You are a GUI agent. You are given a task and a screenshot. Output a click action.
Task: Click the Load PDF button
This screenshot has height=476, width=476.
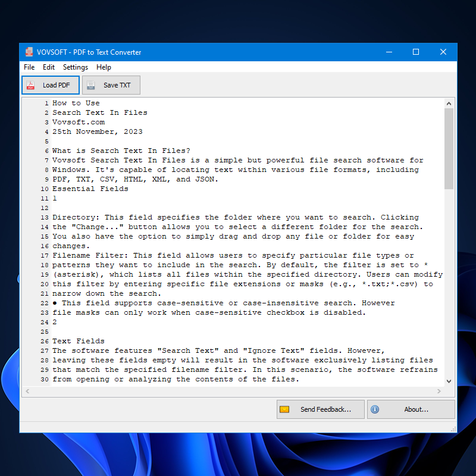click(x=50, y=85)
